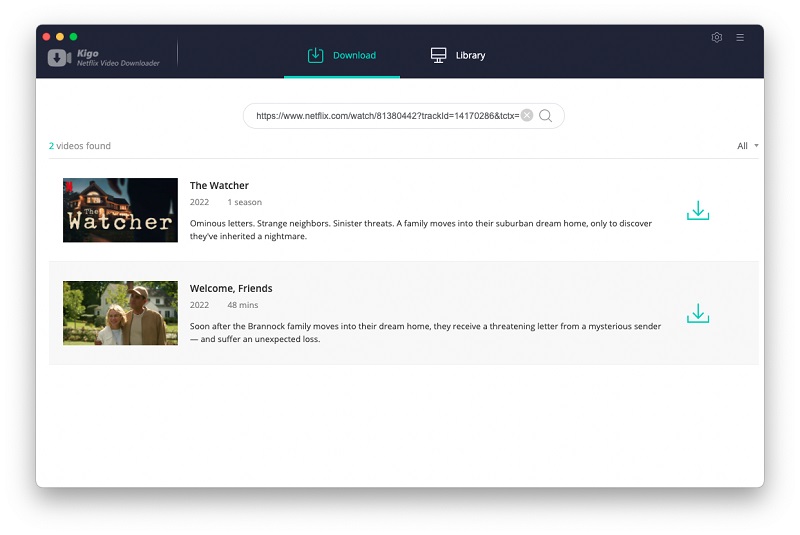Click the title "Welcome, Friends"
Image resolution: width=800 pixels, height=535 pixels.
(231, 289)
